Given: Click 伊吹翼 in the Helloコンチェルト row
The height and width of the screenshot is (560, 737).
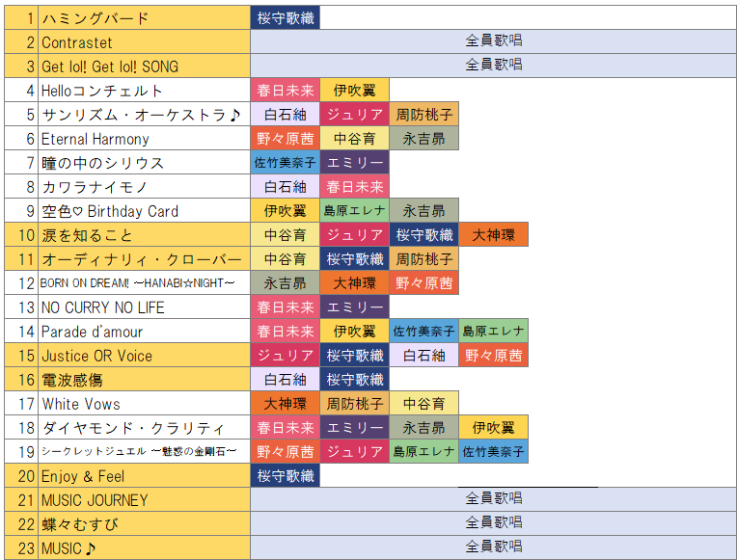Looking at the screenshot, I should pos(354,91).
